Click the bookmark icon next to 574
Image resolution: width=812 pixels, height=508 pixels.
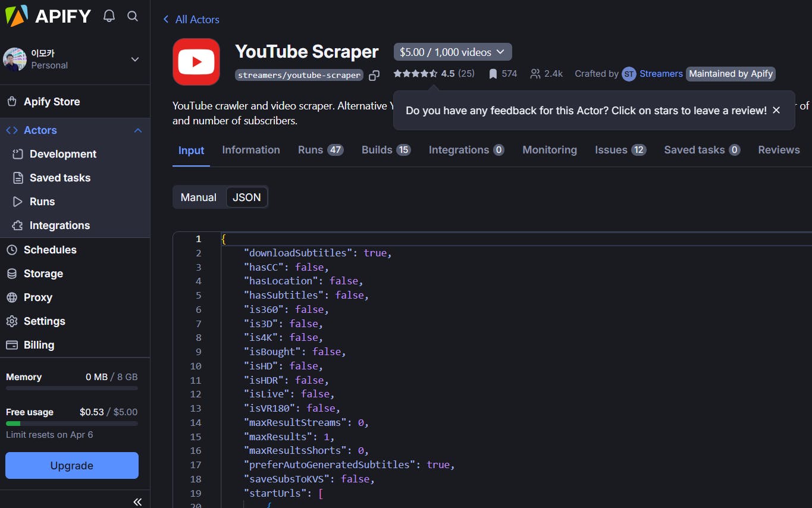coord(493,74)
